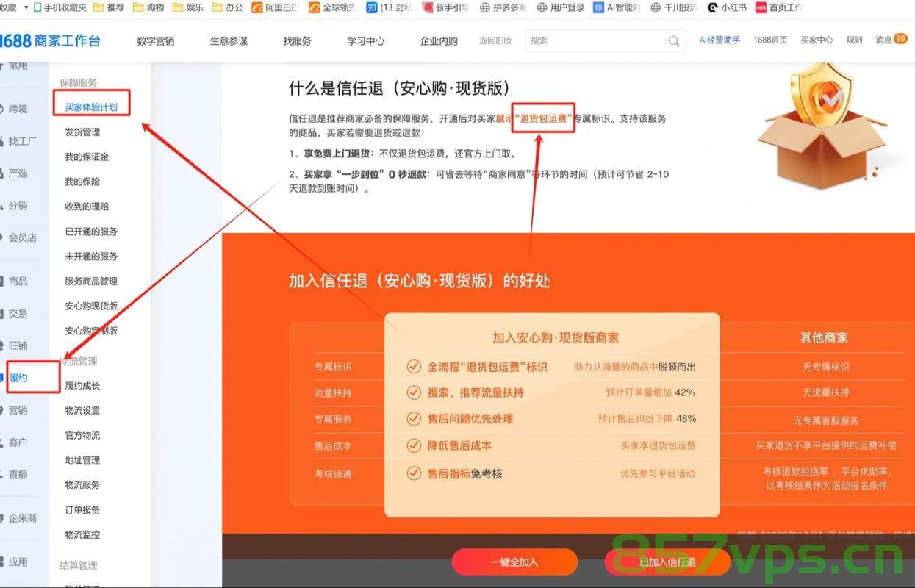Open 我的保证金 submenu item
Image resolution: width=915 pixels, height=588 pixels.
(x=87, y=157)
